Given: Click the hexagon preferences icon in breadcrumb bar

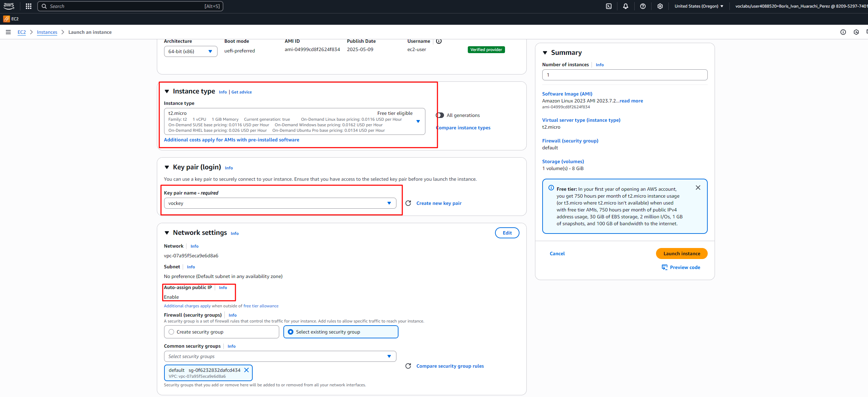Looking at the screenshot, I should [x=856, y=32].
